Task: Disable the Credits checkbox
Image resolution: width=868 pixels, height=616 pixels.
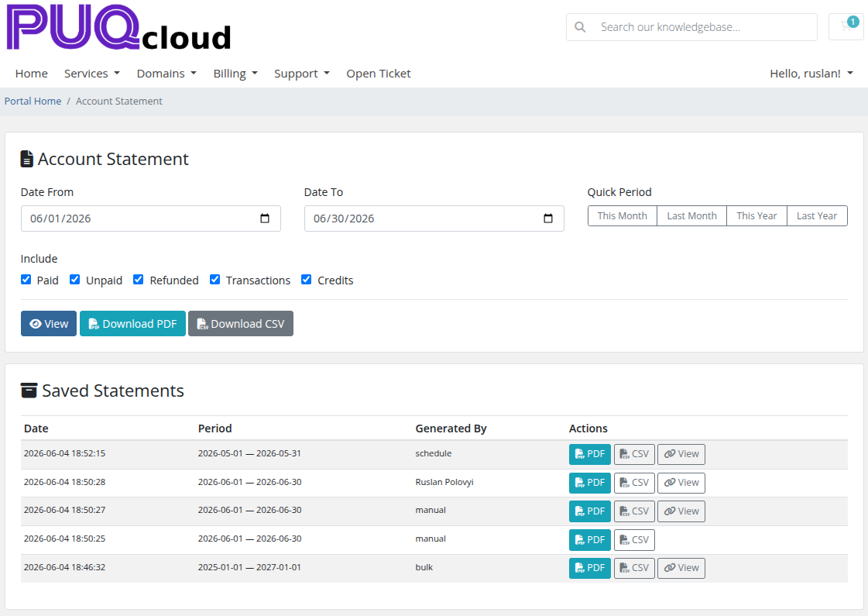Action: [x=306, y=280]
